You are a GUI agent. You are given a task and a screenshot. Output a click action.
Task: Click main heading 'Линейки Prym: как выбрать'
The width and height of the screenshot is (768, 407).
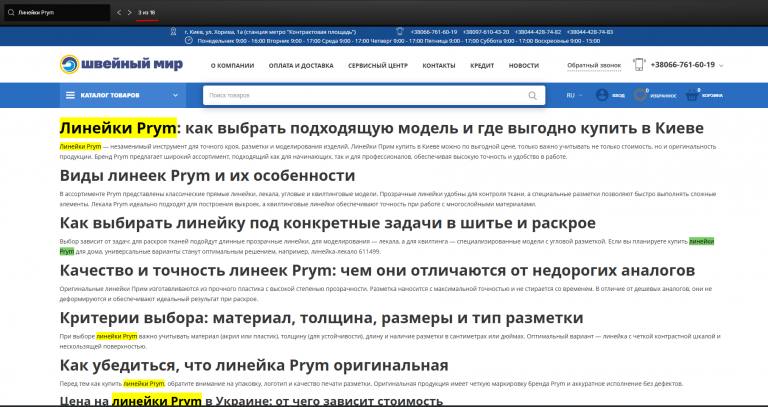[382, 128]
